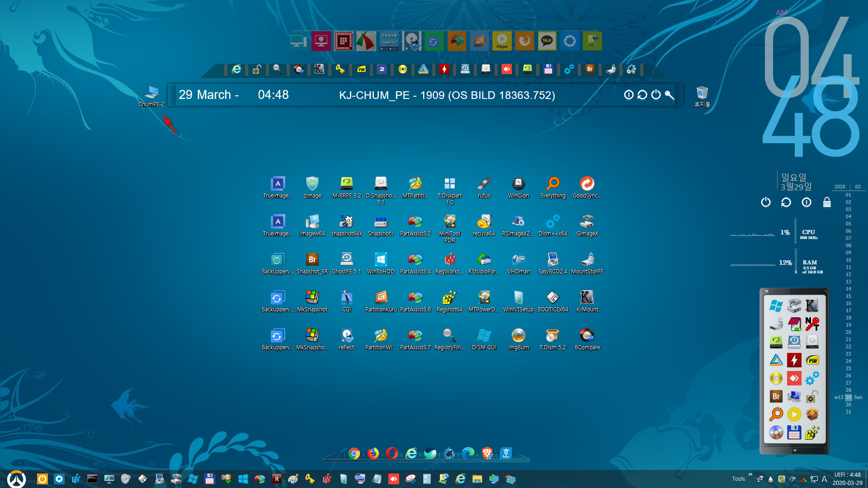The image size is (868, 488).
Task: Open KakaoTalk icon in top dock
Action: pos(547,41)
